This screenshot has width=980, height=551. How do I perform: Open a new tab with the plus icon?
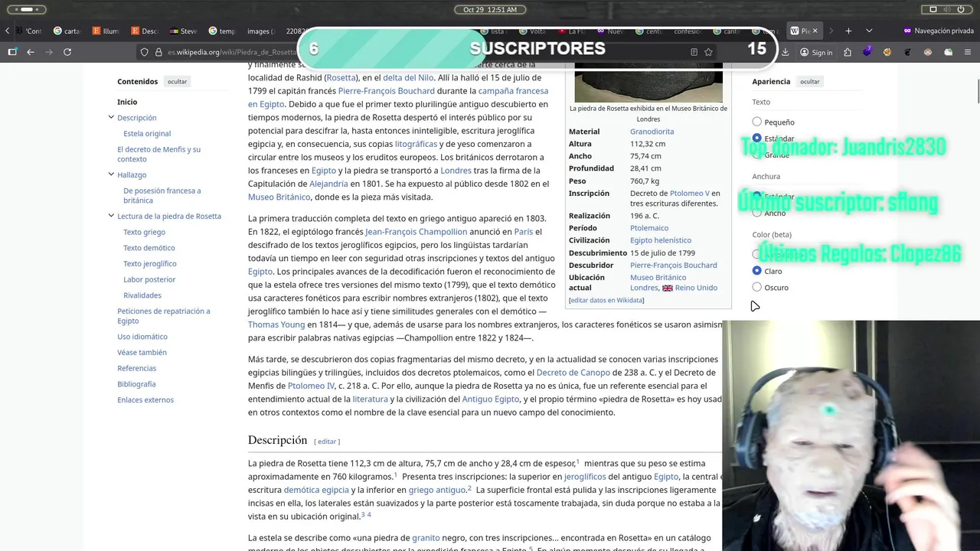(x=848, y=31)
